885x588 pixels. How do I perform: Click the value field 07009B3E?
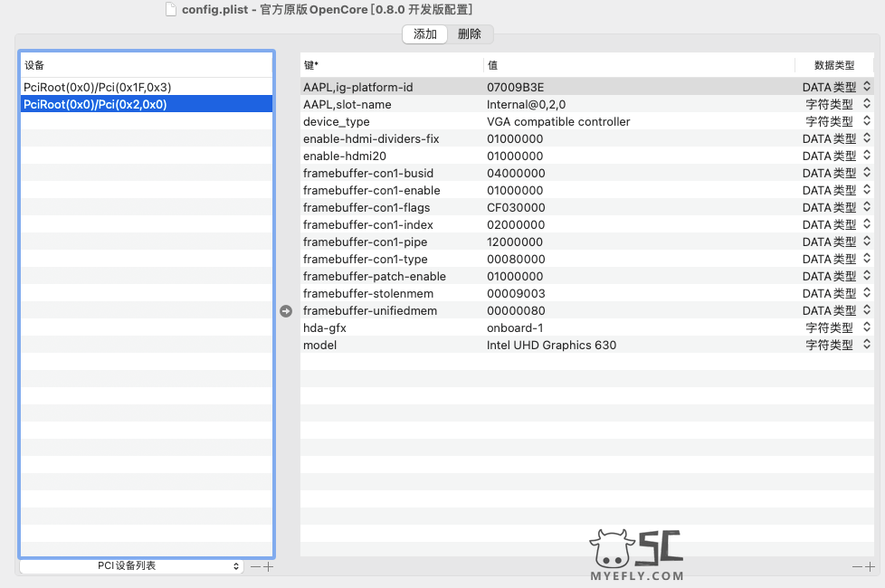(x=516, y=87)
